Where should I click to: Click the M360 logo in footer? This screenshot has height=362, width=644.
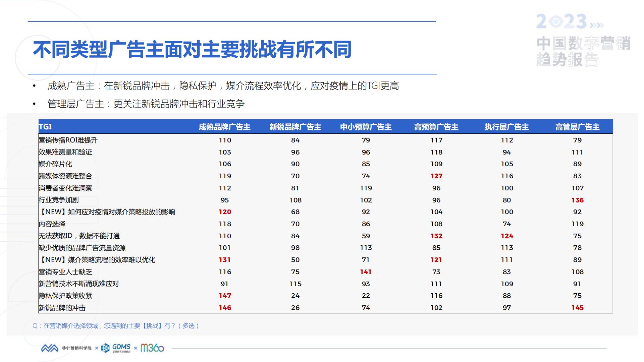pos(152,348)
